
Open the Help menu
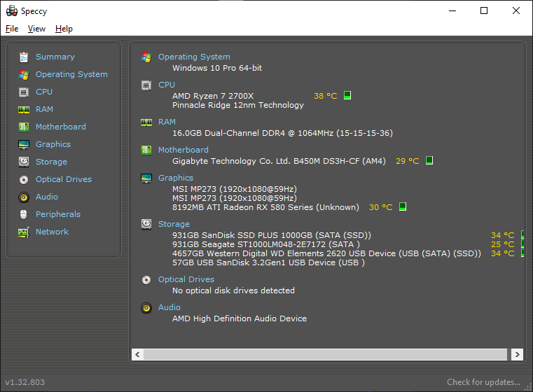64,29
